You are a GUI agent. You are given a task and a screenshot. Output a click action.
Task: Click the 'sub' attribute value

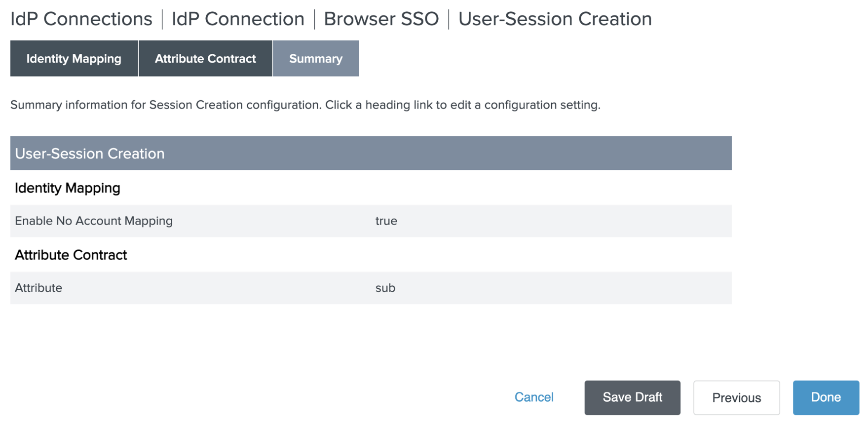pyautogui.click(x=385, y=288)
